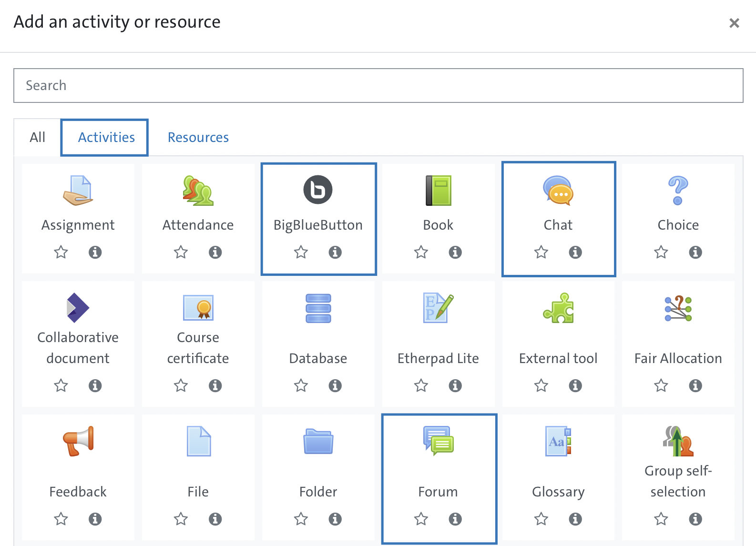Choose the Attendance activity icon

(x=198, y=190)
